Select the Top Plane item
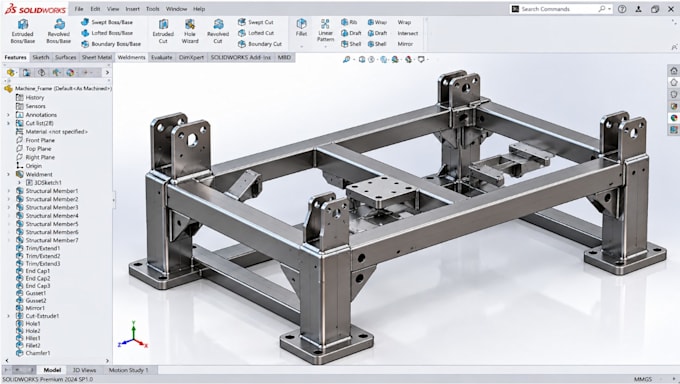Viewport: 680px width, 384px height. 33,149
